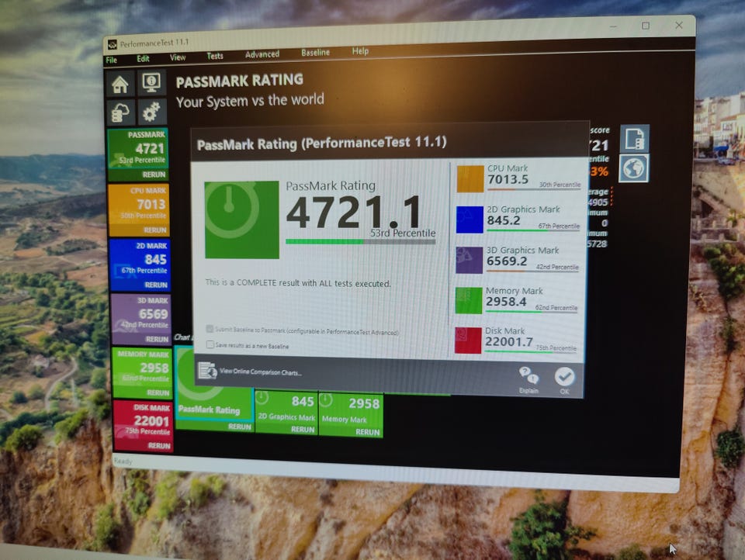The image size is (745, 560).
Task: Click the Ready status bar text
Action: coord(123,461)
